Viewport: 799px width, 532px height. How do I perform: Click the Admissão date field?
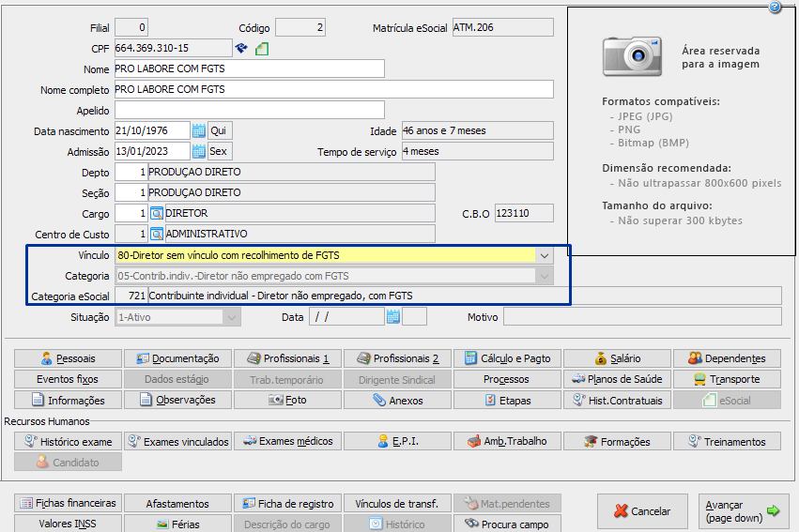click(x=152, y=151)
